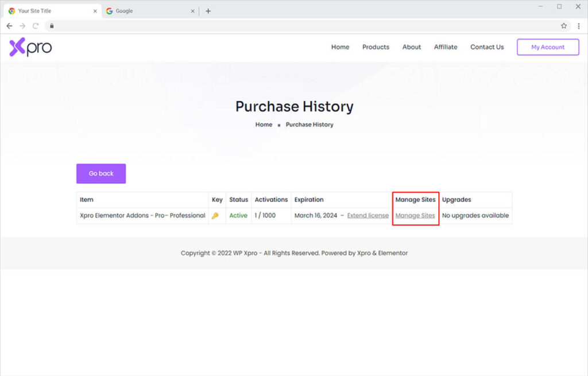
Task: Click the Xpro logo in header
Action: click(x=30, y=48)
